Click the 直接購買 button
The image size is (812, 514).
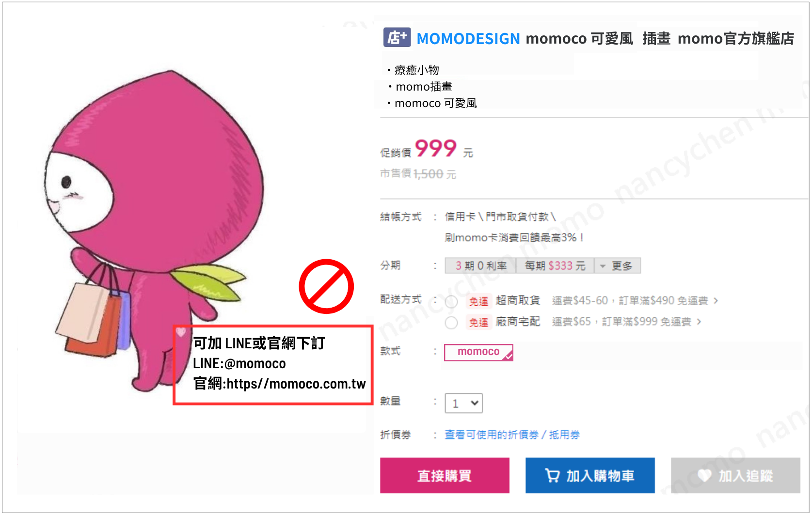point(445,475)
